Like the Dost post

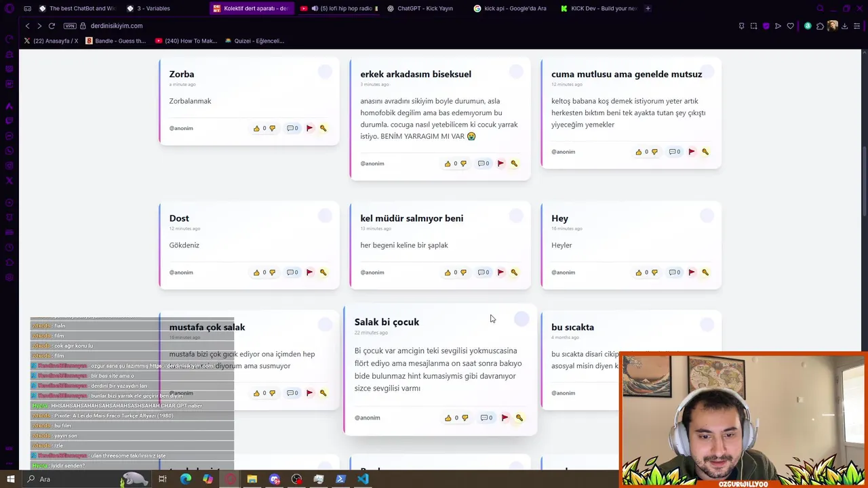tap(256, 272)
